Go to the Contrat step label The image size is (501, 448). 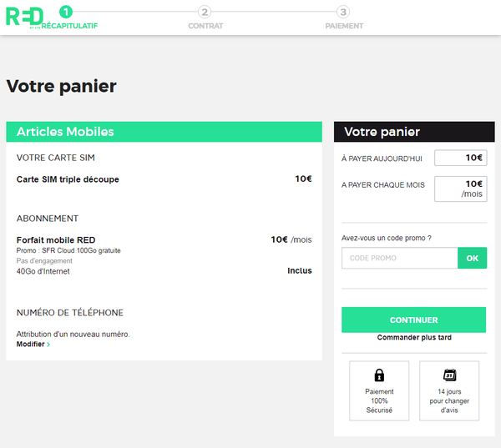click(x=205, y=26)
